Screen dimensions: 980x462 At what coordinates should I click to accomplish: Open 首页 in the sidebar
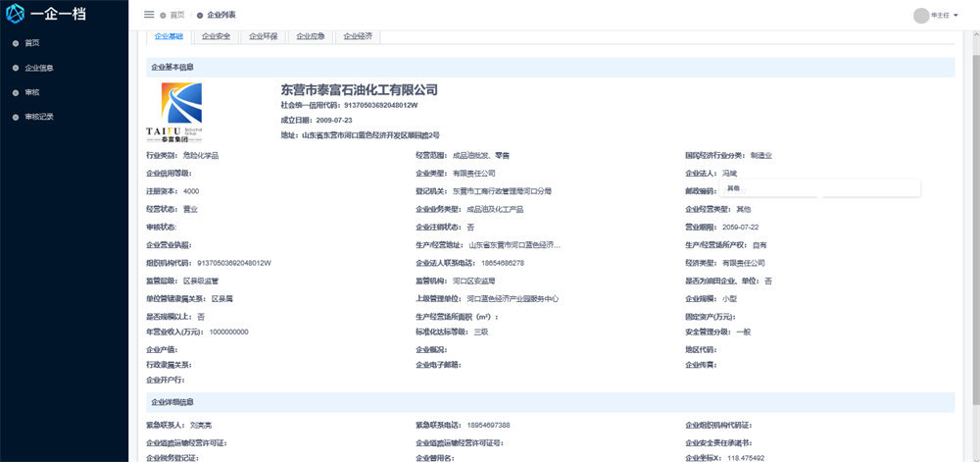32,43
